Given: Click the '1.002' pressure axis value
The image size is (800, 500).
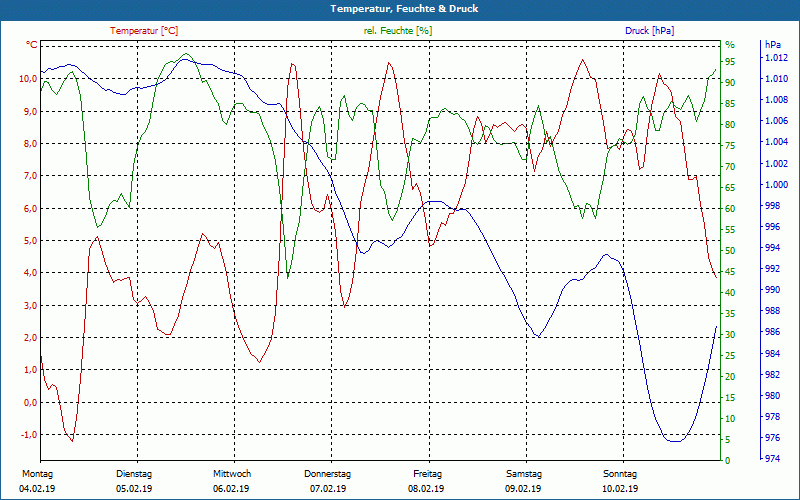Looking at the screenshot, I should [776, 163].
